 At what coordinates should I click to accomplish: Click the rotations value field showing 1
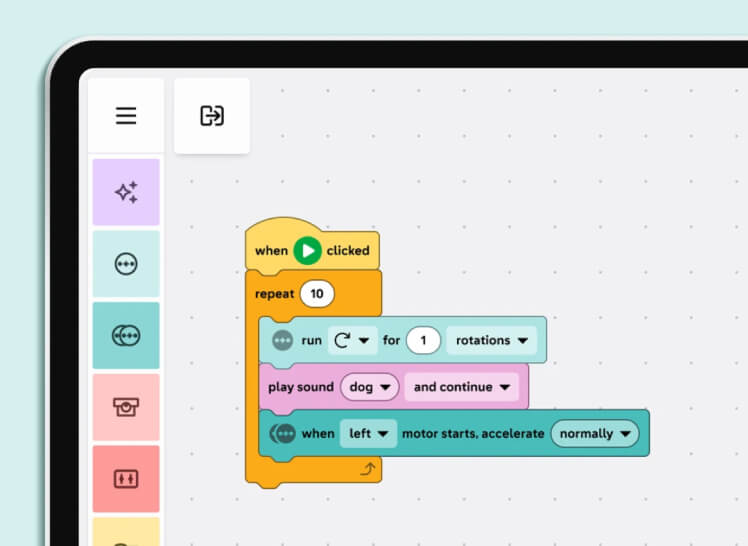click(423, 340)
